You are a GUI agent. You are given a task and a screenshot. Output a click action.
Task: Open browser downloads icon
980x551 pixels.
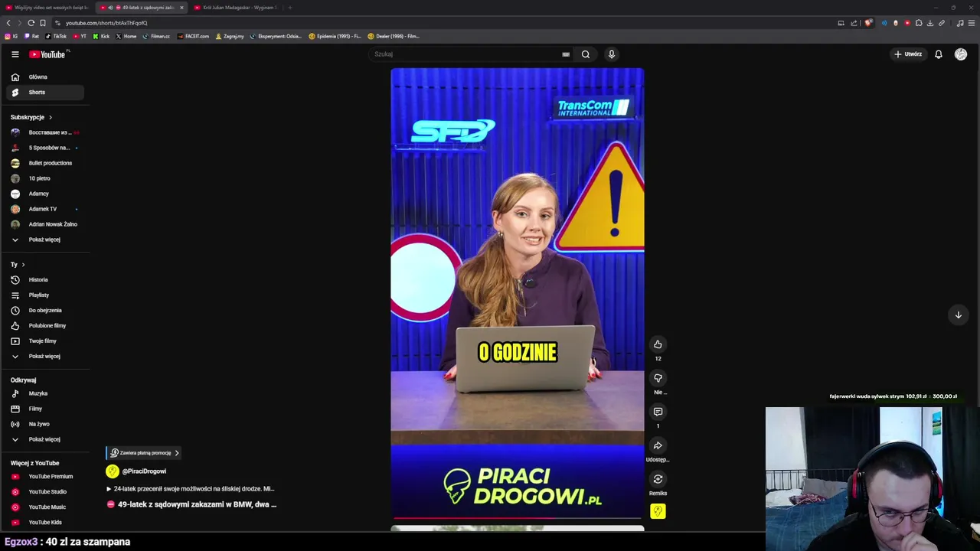pyautogui.click(x=930, y=23)
